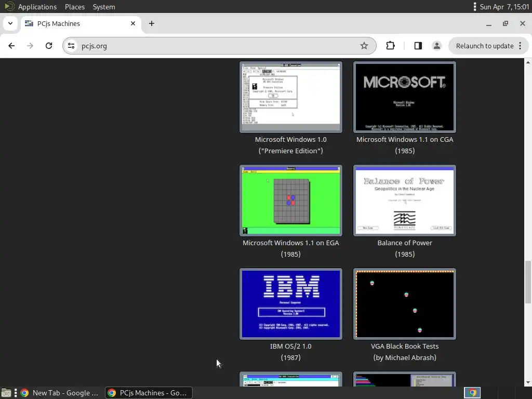Screen dimensions: 532x399
Task: Open the Extensions puzzle icon
Action: [x=391, y=46]
